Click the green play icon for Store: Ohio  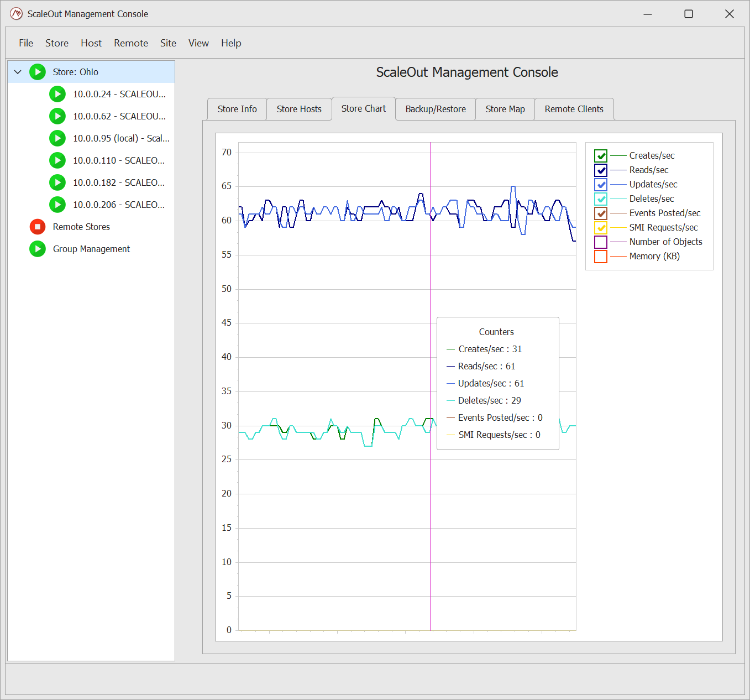coord(38,72)
